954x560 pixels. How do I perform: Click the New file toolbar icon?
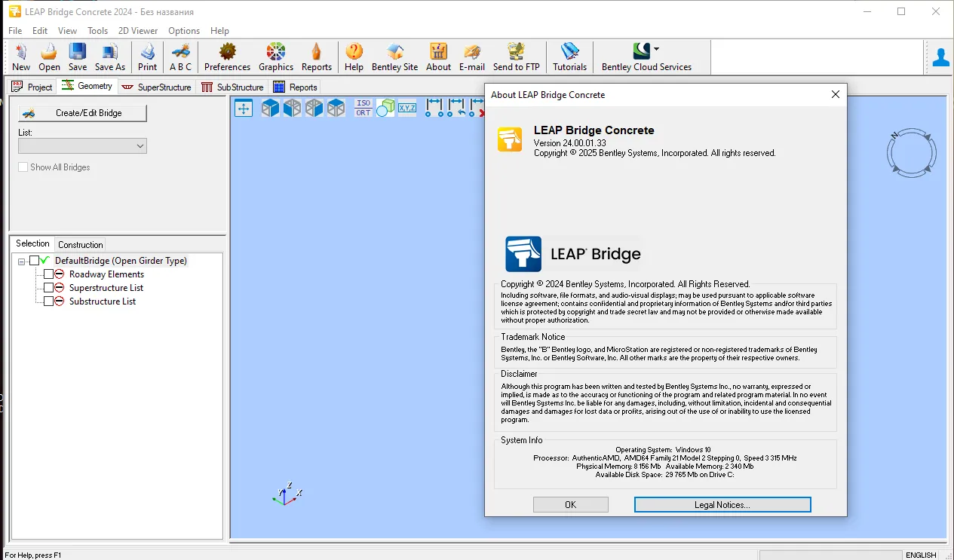pos(21,52)
